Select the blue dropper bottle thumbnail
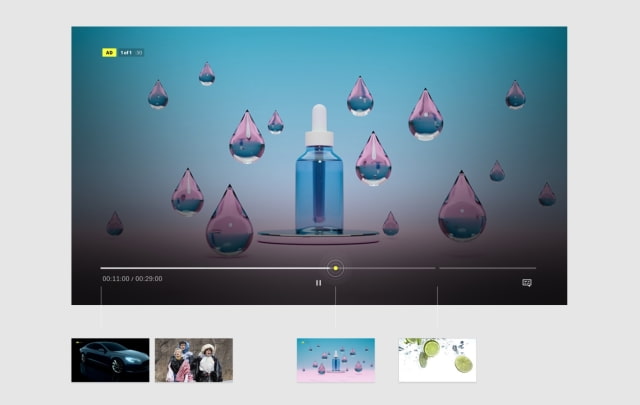Screen dimensions: 640x405 click(x=336, y=360)
